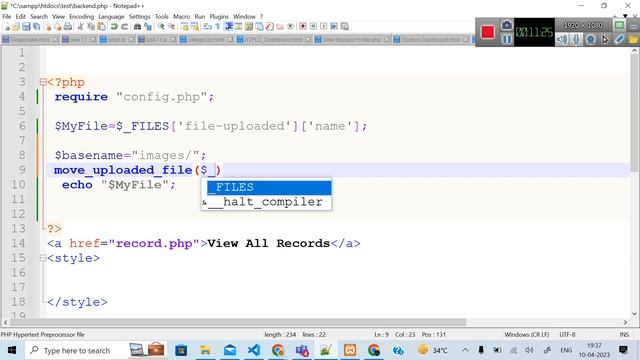The image size is (640, 360).
Task: Open recorder's drawing pen tool
Action: point(619,39)
